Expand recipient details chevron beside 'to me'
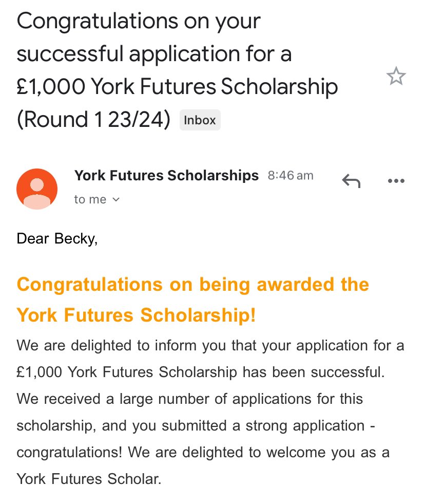Viewport: 425px width, 504px height. (x=116, y=200)
